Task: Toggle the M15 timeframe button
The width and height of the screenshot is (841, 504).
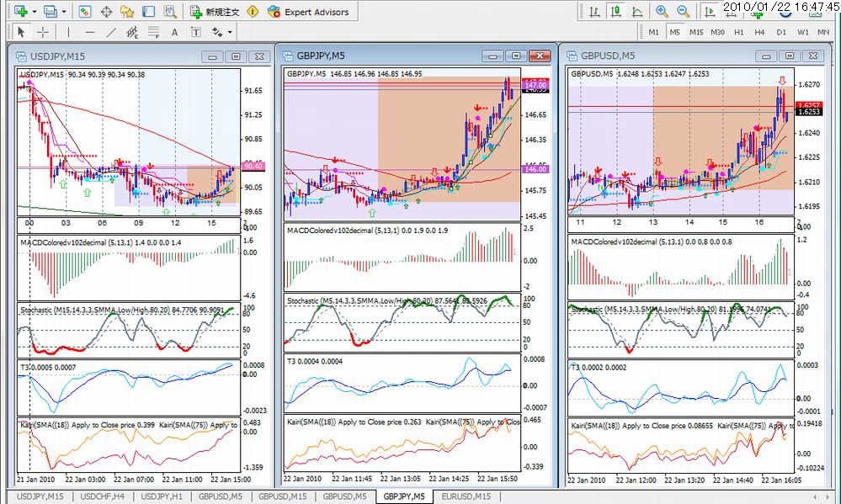Action: click(x=696, y=32)
